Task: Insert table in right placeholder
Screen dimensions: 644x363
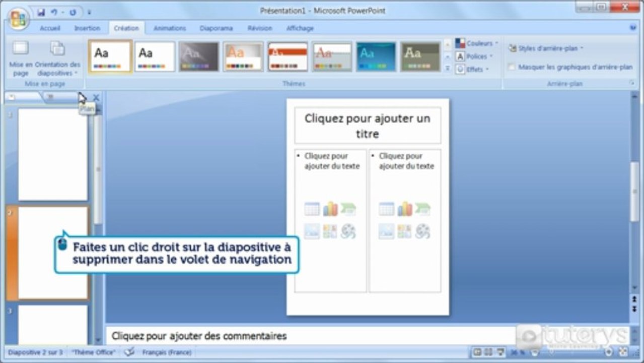Action: click(x=386, y=209)
